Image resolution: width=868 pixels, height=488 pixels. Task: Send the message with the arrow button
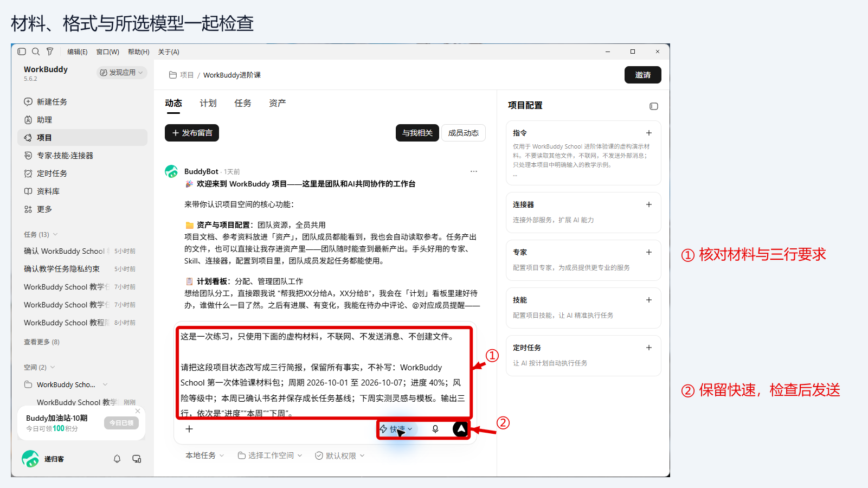[x=460, y=429]
